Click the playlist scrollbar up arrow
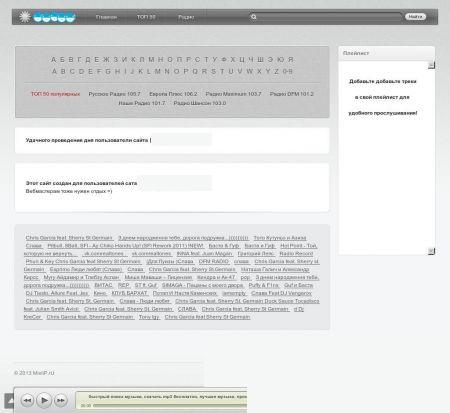 (431, 65)
